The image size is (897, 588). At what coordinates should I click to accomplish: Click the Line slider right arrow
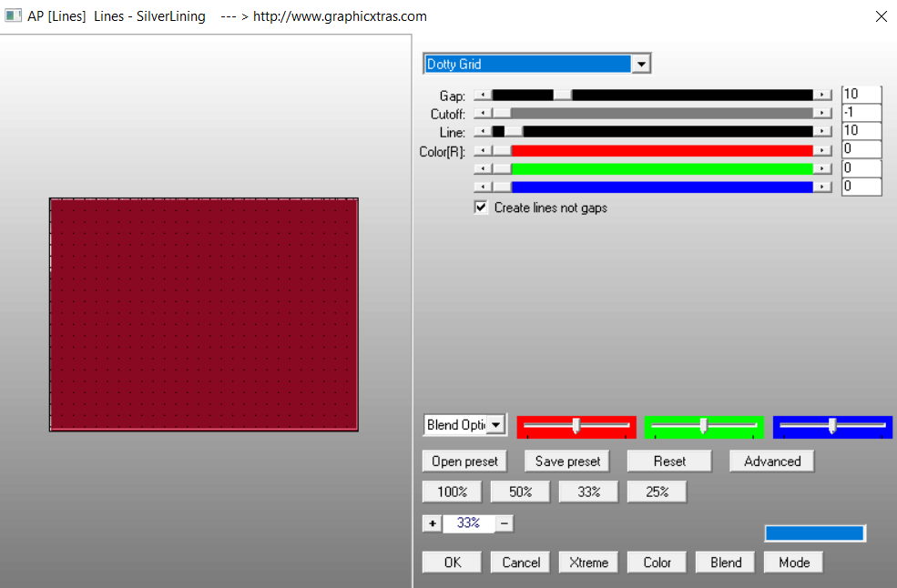click(x=822, y=132)
